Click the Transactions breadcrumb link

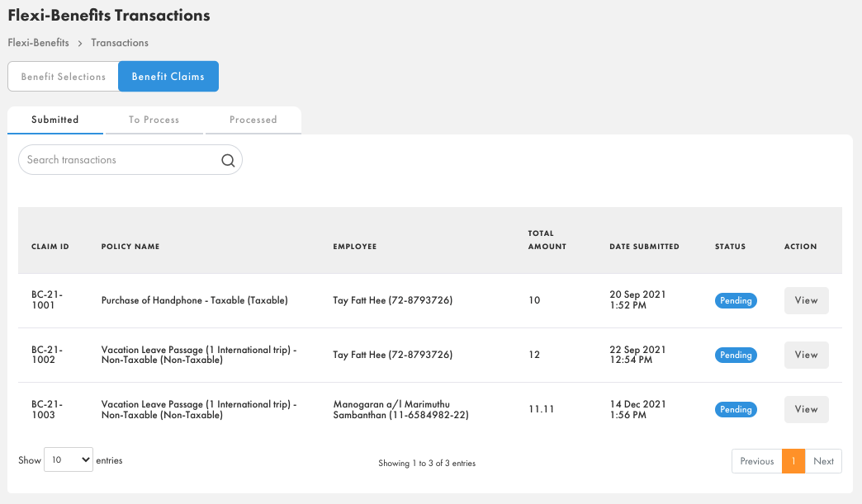coord(120,42)
